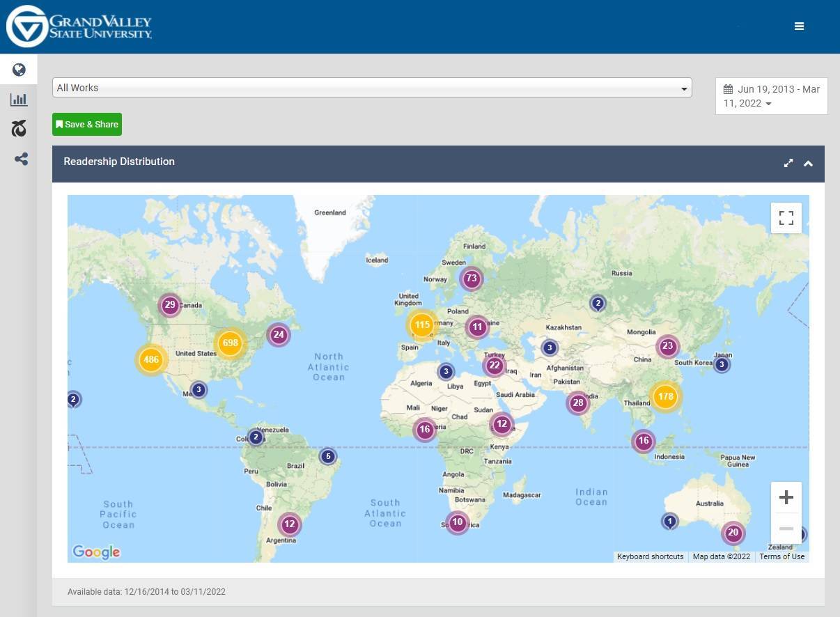This screenshot has height=617, width=840.
Task: Collapse the Readership Distribution panel
Action: [x=808, y=163]
